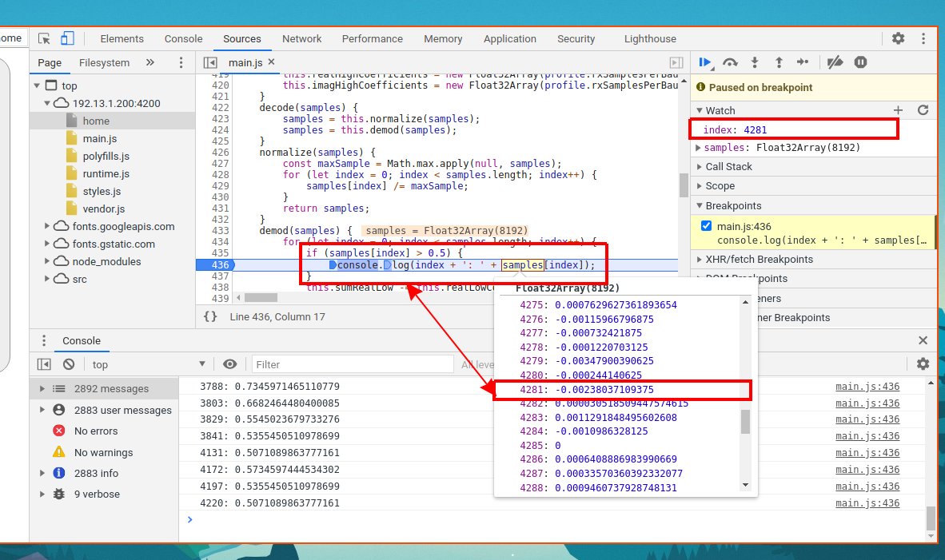Screen dimensions: 945x560
Task: Focus the console Filter input
Action: (353, 364)
